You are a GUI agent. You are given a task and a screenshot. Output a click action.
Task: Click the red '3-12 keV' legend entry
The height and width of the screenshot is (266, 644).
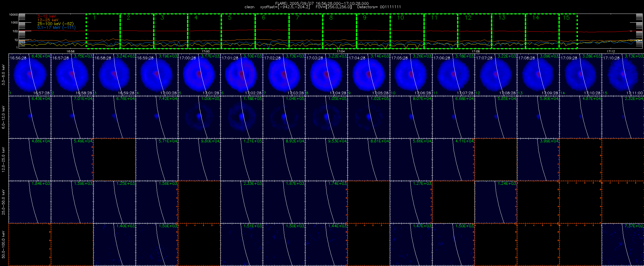pyautogui.click(x=47, y=16)
